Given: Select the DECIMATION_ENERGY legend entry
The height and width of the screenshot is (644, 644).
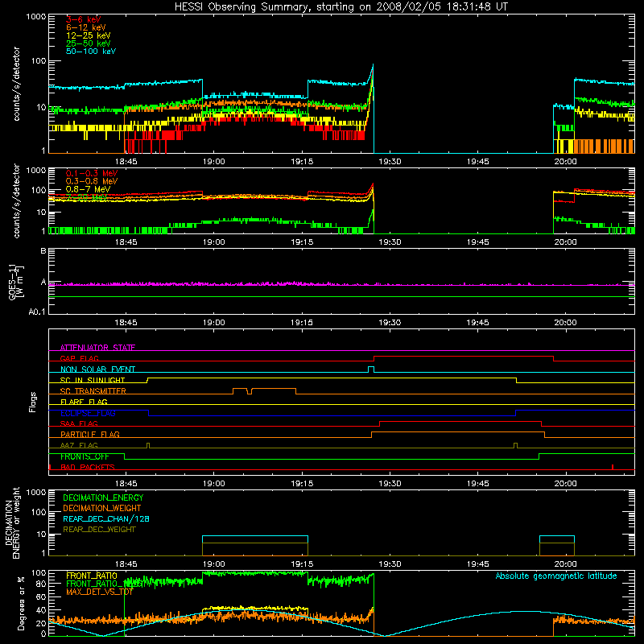Looking at the screenshot, I should pyautogui.click(x=103, y=497).
